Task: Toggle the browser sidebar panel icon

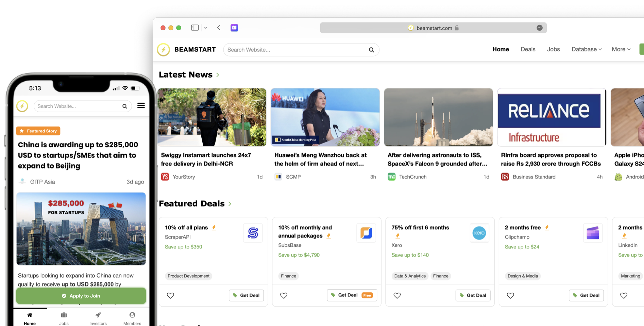Action: [195, 28]
